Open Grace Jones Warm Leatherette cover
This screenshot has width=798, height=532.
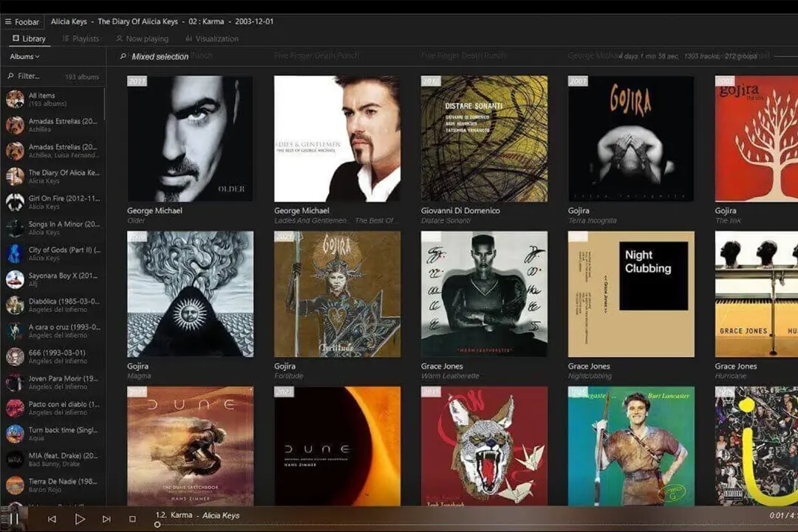pos(484,294)
